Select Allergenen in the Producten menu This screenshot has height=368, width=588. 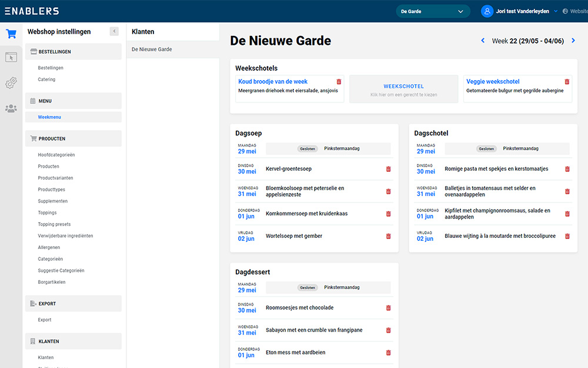tap(49, 247)
